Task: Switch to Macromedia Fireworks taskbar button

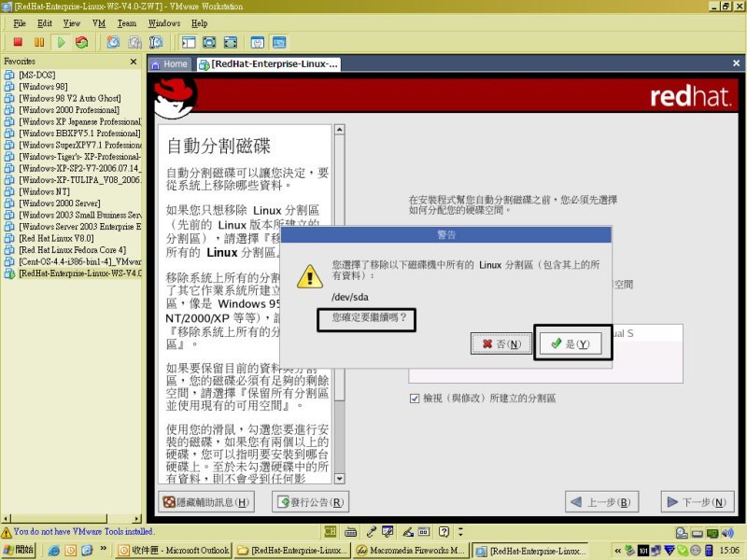Action: tap(411, 551)
